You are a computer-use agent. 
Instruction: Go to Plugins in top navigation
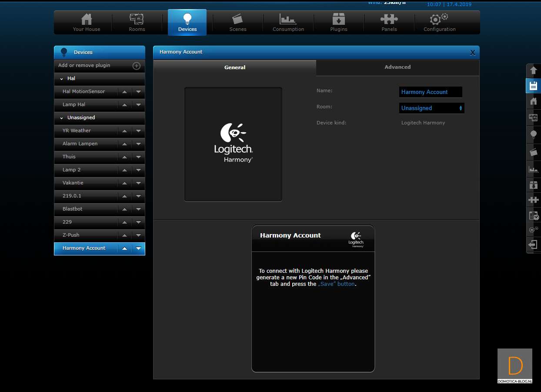point(338,23)
